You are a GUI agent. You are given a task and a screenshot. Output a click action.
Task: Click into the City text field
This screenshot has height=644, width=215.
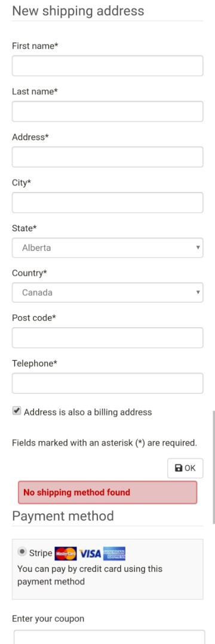(x=107, y=203)
